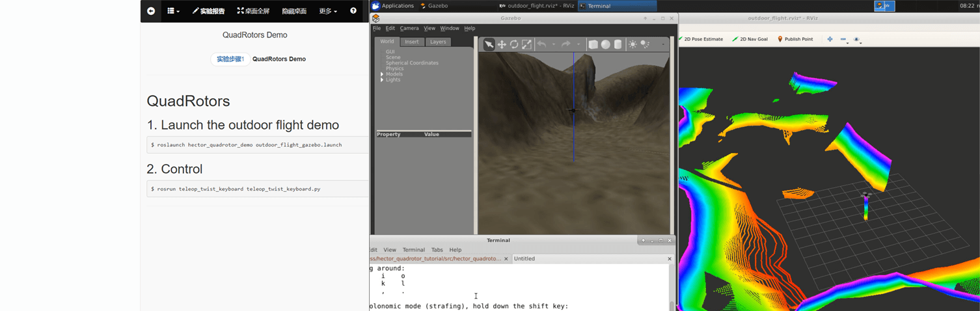Open the list menu dropdown in lab header
The image size is (980, 311).
pos(173,11)
